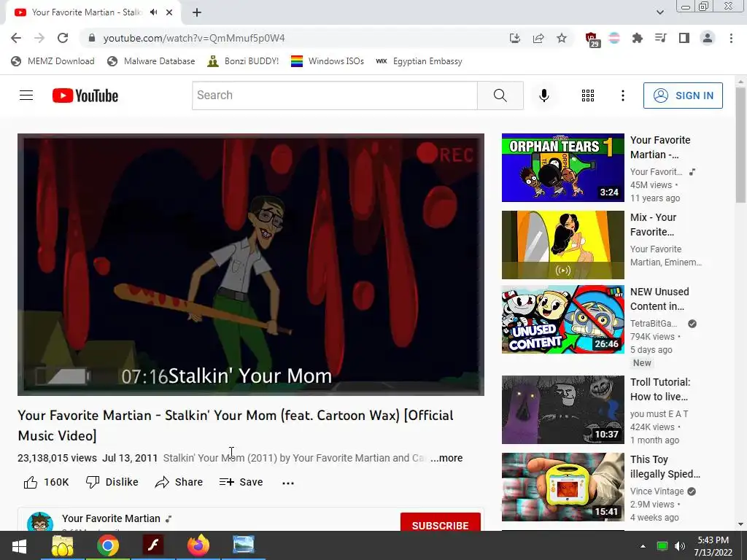Bookmark this page with the star
The image size is (747, 560).
(562, 38)
